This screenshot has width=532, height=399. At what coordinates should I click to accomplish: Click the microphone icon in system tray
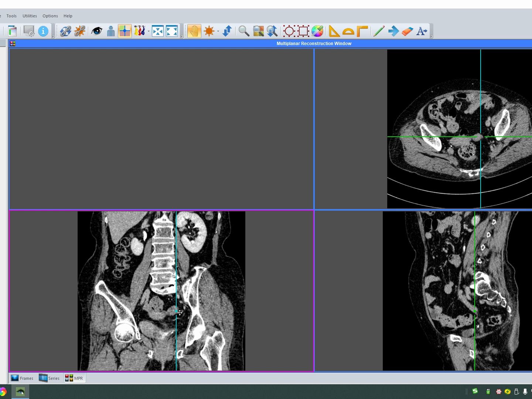click(525, 392)
